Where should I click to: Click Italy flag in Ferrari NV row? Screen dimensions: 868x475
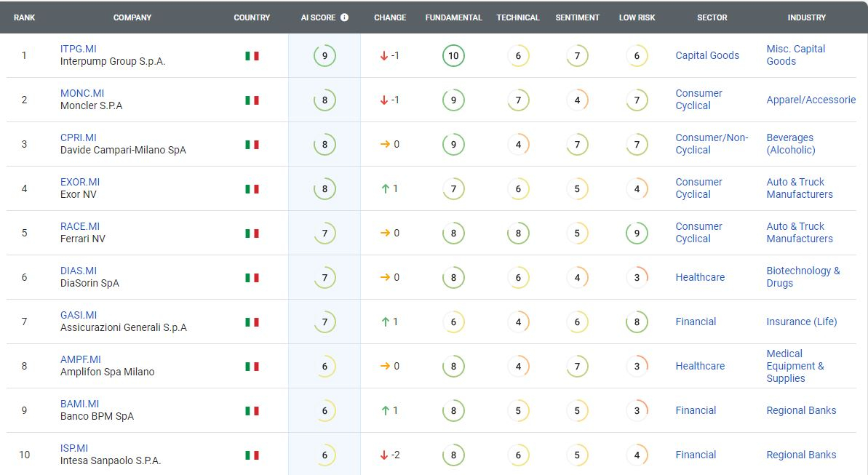coord(252,233)
